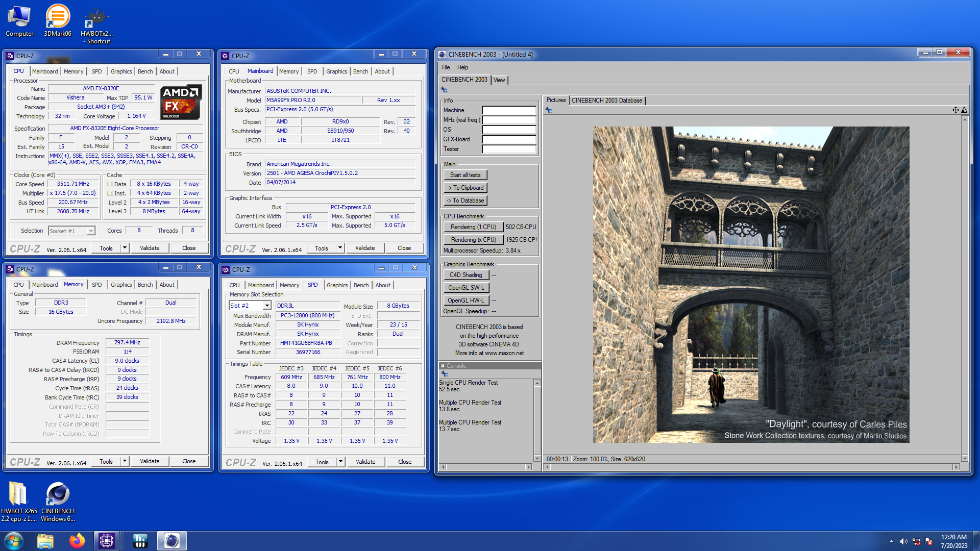Click the To Database button
Image resolution: width=980 pixels, height=551 pixels.
(x=465, y=201)
